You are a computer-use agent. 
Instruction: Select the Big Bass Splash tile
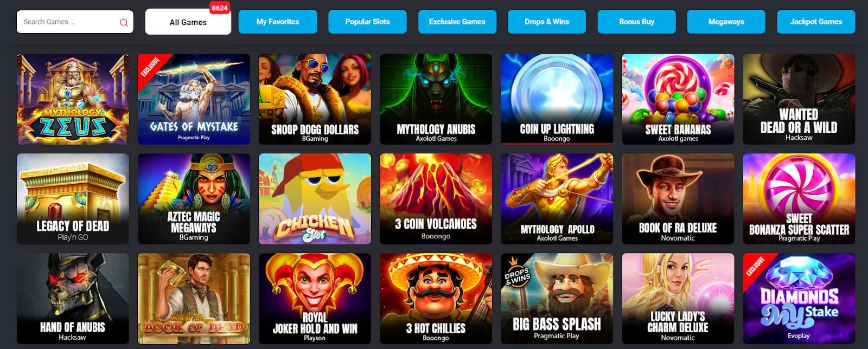click(x=557, y=299)
